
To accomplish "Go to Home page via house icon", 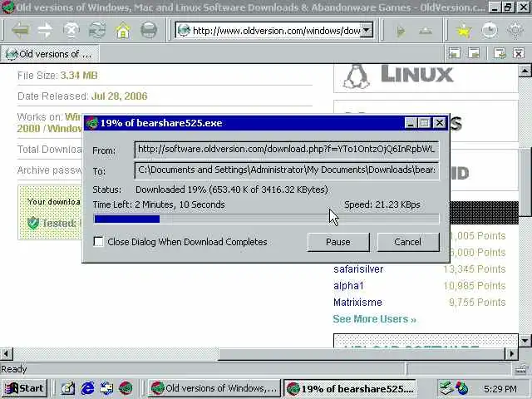I will click(123, 31).
